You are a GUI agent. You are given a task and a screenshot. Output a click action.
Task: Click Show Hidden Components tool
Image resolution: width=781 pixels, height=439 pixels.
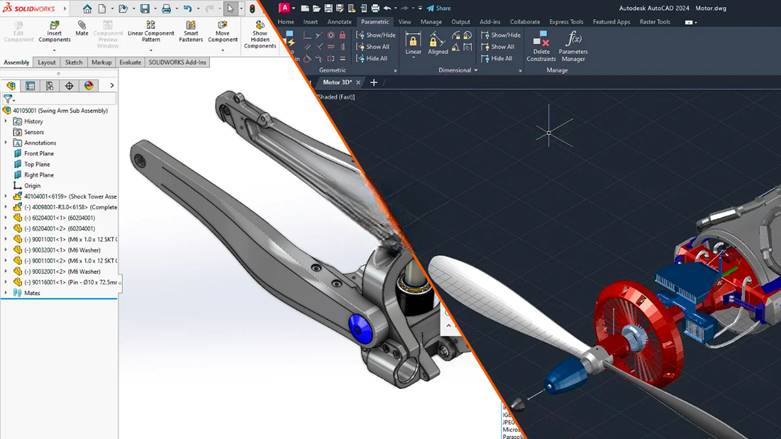(260, 35)
